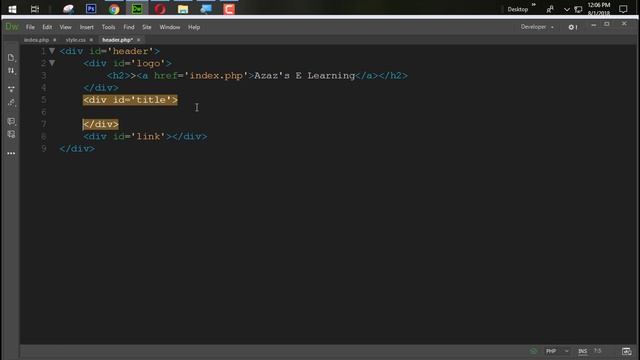Click the div id='link' code on line 8

pyautogui.click(x=145, y=136)
